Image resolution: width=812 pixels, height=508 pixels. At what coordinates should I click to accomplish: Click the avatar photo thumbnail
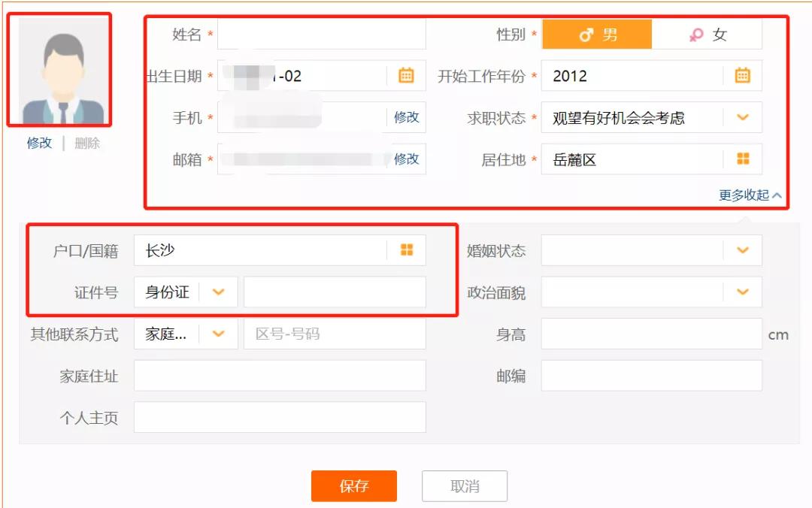(62, 67)
